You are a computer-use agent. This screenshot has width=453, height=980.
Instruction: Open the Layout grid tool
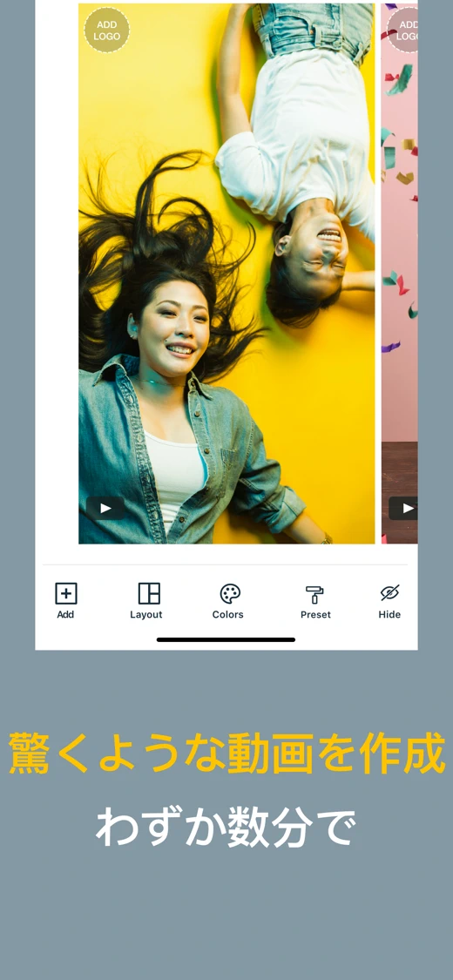point(149,594)
